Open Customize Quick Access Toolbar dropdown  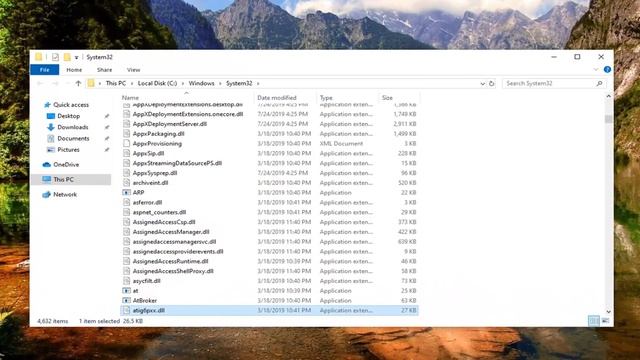[76, 58]
